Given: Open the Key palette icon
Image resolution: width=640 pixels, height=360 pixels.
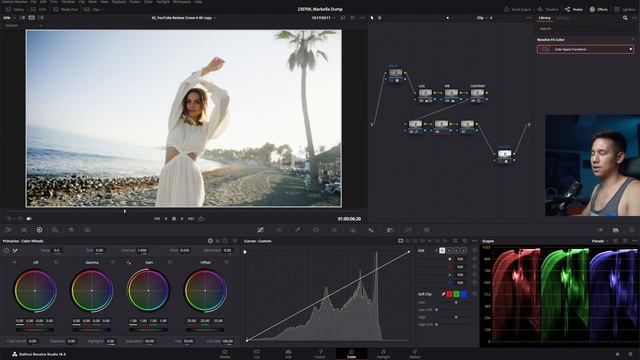Looking at the screenshot, I should (x=390, y=230).
